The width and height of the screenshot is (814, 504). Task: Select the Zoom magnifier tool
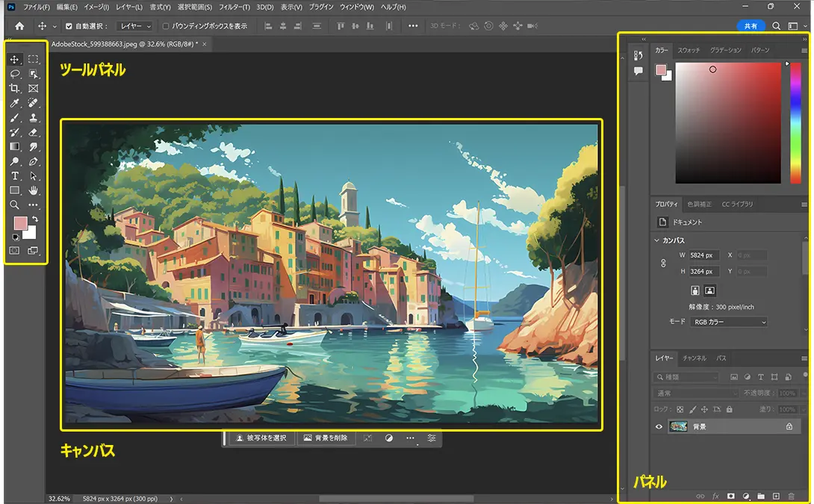[x=14, y=205]
